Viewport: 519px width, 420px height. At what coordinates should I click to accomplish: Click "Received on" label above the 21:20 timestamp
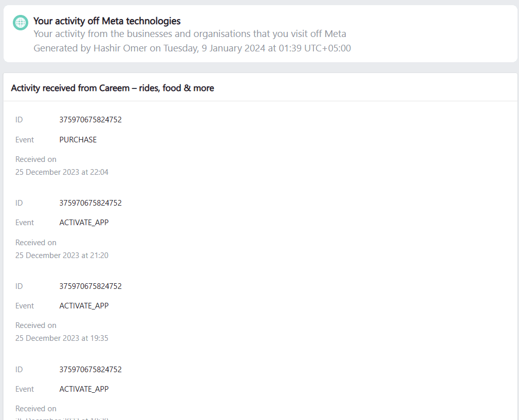[x=36, y=243]
